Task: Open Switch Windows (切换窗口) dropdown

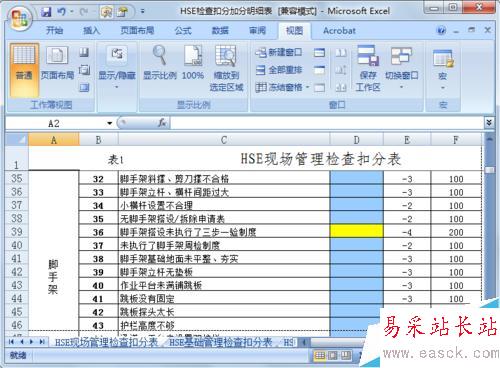Action: [401, 67]
